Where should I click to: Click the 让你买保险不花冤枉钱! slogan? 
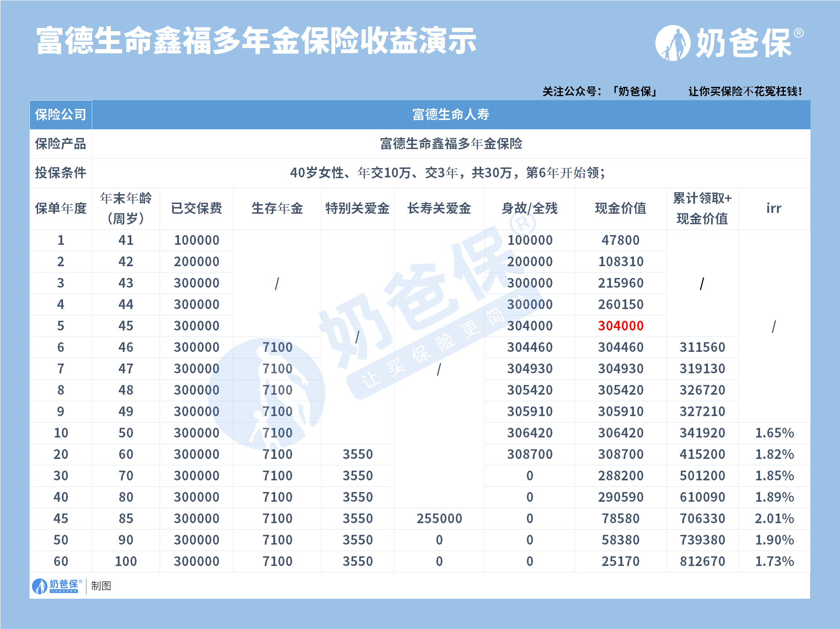[x=745, y=91]
